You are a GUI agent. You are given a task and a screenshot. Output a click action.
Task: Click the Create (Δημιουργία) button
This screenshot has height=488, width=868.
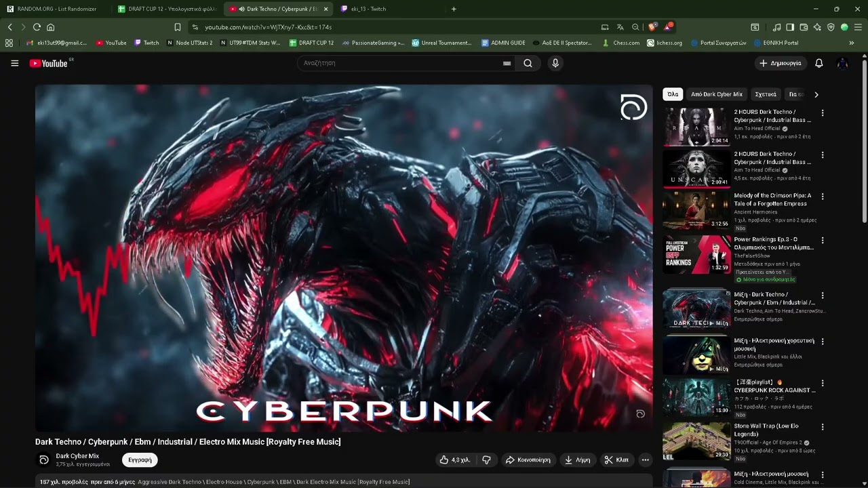(780, 63)
